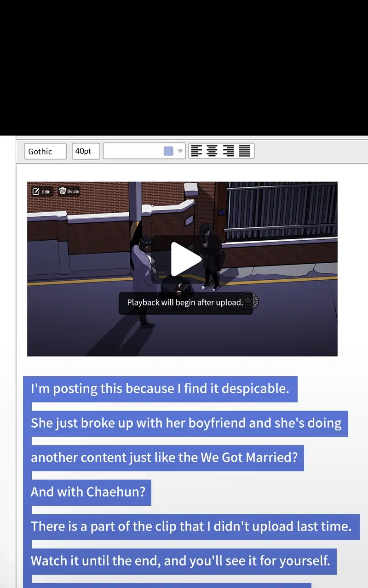368x588 pixels.
Task: Click the line 'And with Chaehun?'
Action: (x=87, y=492)
